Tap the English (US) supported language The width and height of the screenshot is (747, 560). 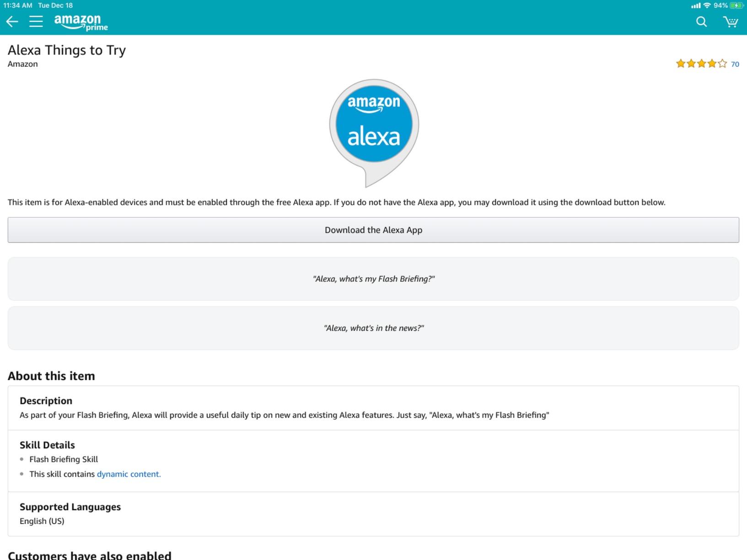(42, 521)
